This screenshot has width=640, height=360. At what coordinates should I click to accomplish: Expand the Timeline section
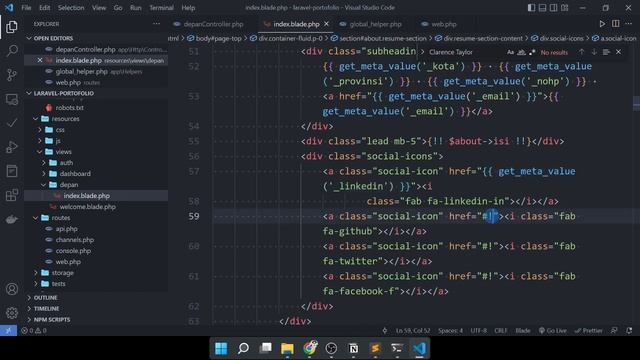[x=29, y=309]
